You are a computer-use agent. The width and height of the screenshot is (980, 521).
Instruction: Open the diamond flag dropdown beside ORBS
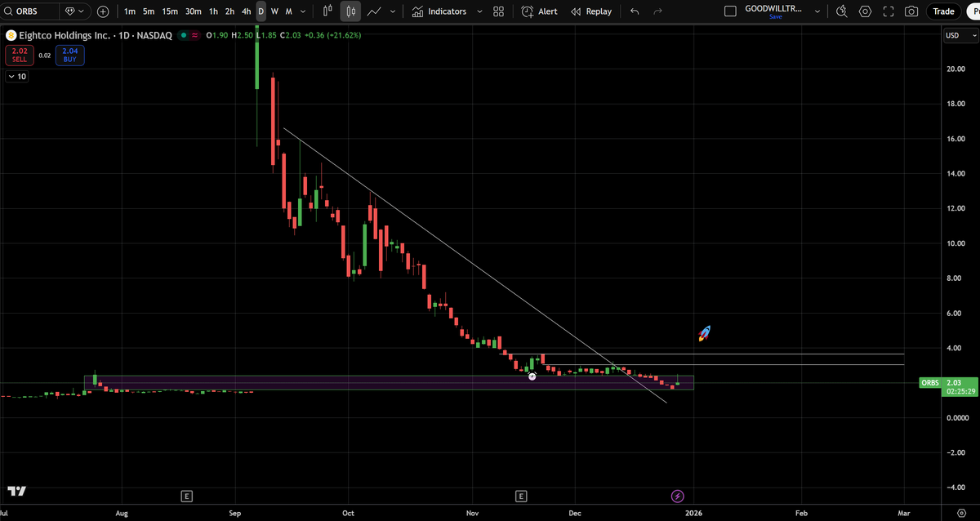[76, 11]
